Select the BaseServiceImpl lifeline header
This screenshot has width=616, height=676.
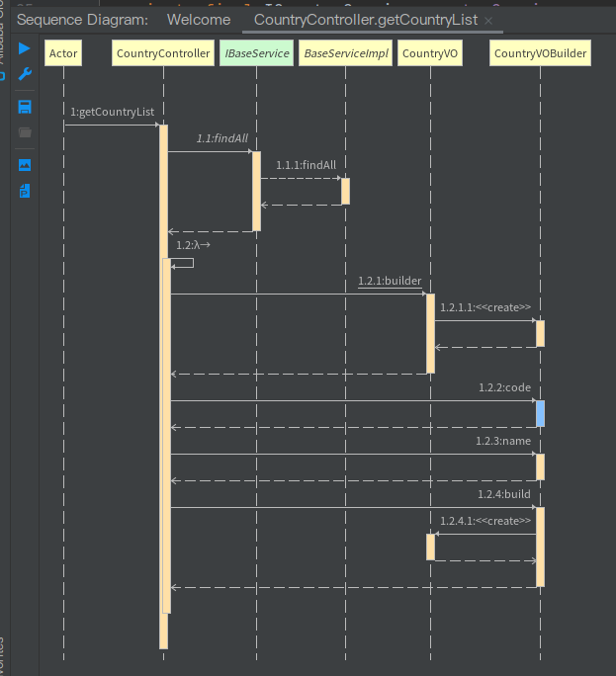tap(345, 53)
